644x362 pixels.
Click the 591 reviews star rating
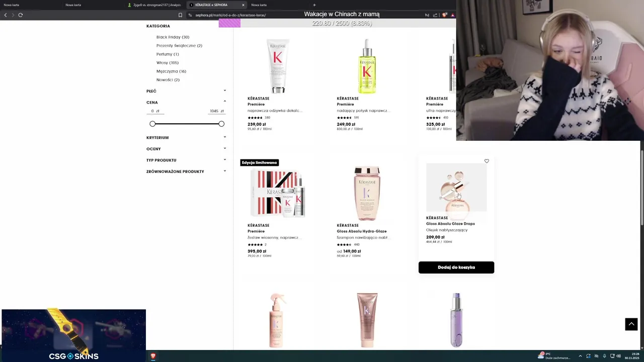[348, 118]
